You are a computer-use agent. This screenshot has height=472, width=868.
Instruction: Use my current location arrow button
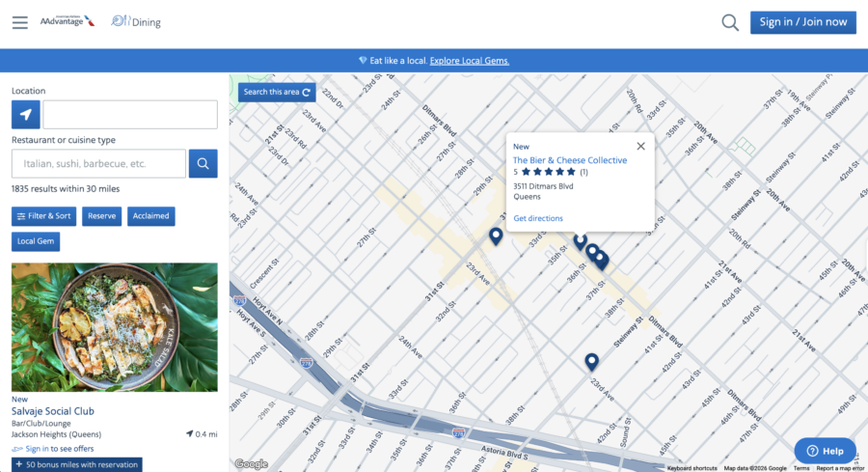tap(25, 115)
